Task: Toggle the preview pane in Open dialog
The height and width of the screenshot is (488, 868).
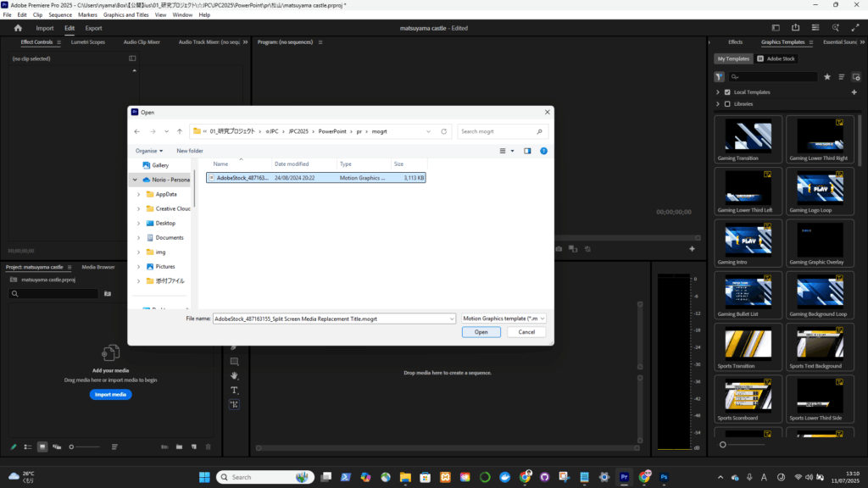Action: [x=527, y=151]
